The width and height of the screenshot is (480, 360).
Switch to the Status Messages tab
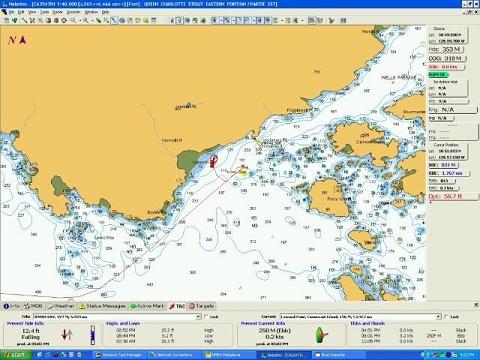(x=102, y=306)
